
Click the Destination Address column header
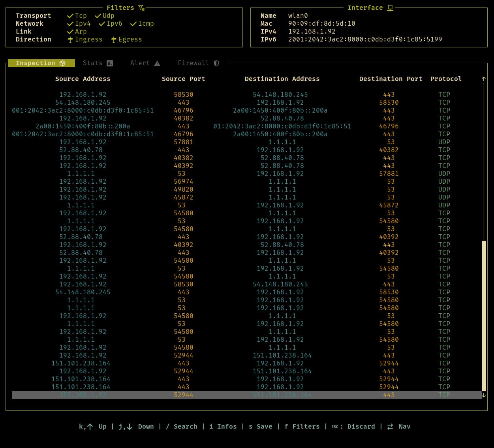click(x=282, y=79)
